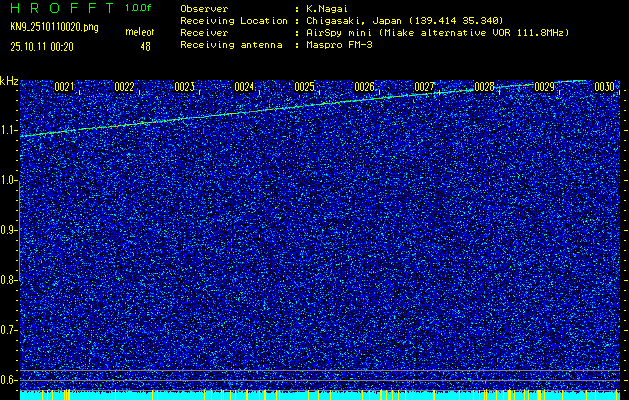Click the green diagonal signal trace

tap(300, 105)
